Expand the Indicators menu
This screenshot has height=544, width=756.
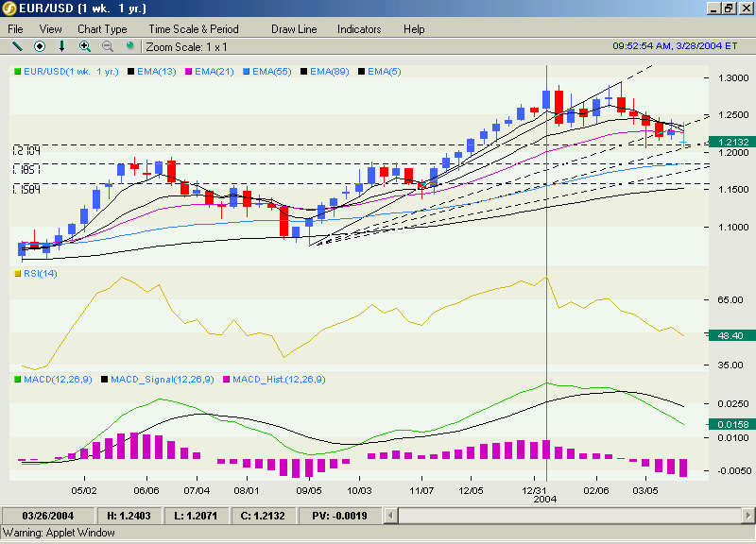point(359,29)
